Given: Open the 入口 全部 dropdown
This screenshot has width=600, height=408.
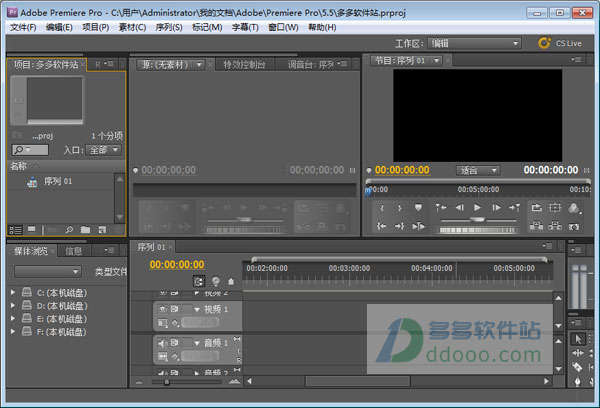Looking at the screenshot, I should tap(103, 150).
